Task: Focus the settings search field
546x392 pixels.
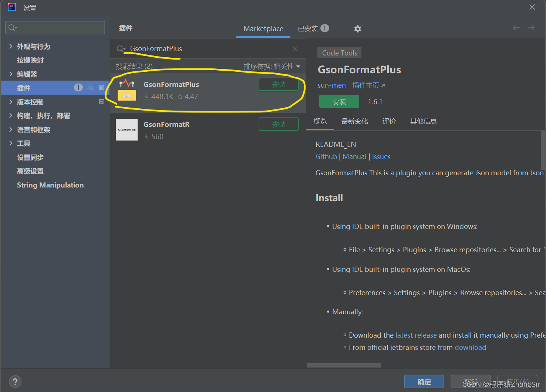Action: pyautogui.click(x=55, y=28)
